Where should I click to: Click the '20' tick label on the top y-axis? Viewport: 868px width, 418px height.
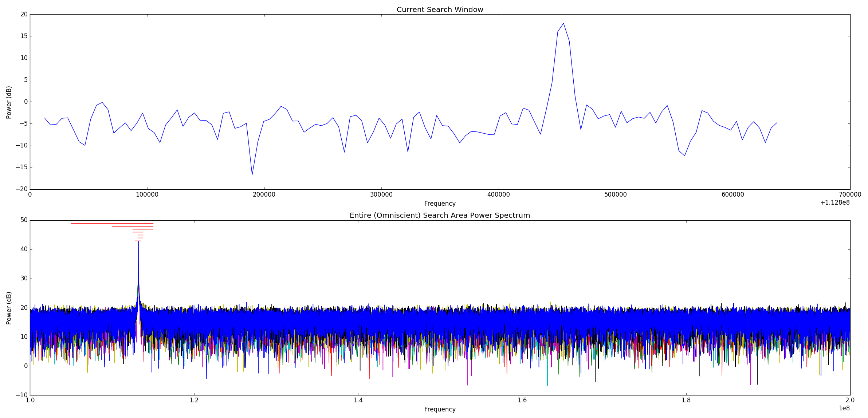point(24,15)
